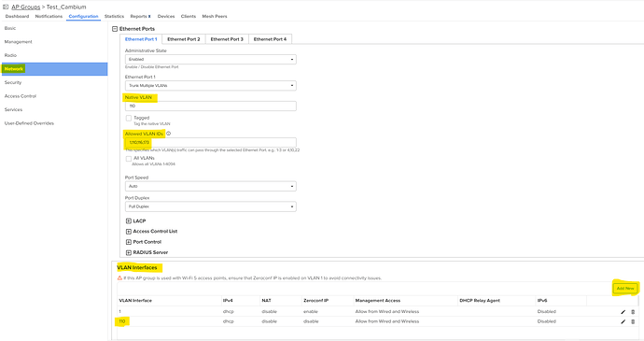Open Security settings in sidebar
The width and height of the screenshot is (644, 341).
[x=13, y=82]
